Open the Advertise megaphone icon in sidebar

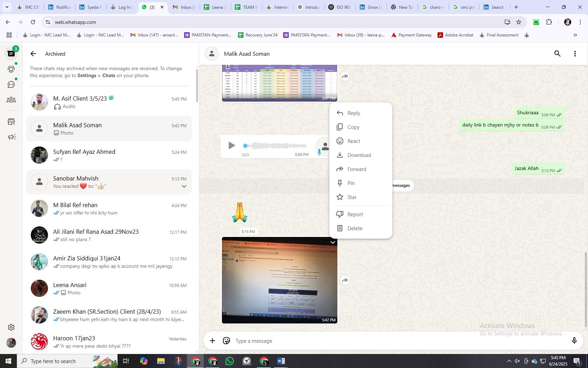point(11,137)
